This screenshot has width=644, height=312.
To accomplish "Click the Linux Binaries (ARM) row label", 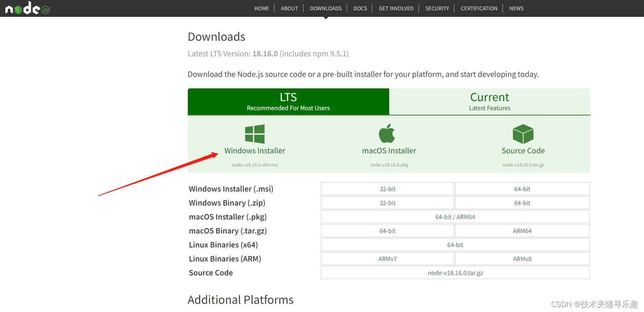I will [225, 259].
